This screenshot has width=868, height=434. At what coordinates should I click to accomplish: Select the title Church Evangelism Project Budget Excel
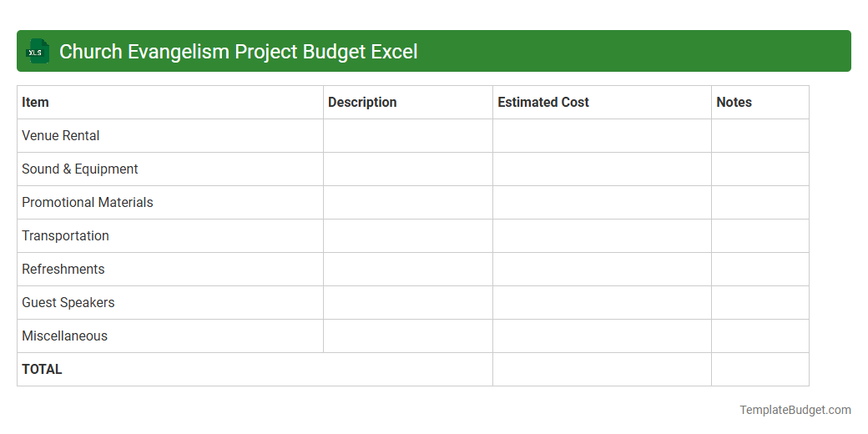pyautogui.click(x=238, y=52)
